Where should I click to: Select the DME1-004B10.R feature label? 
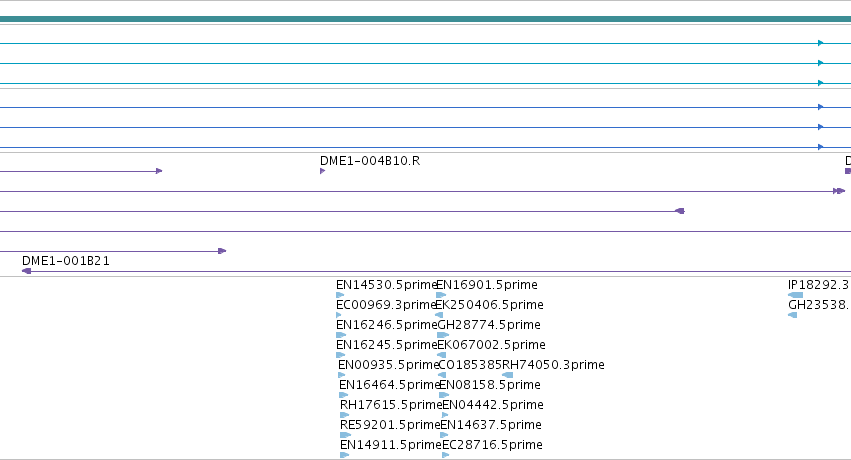pos(370,161)
